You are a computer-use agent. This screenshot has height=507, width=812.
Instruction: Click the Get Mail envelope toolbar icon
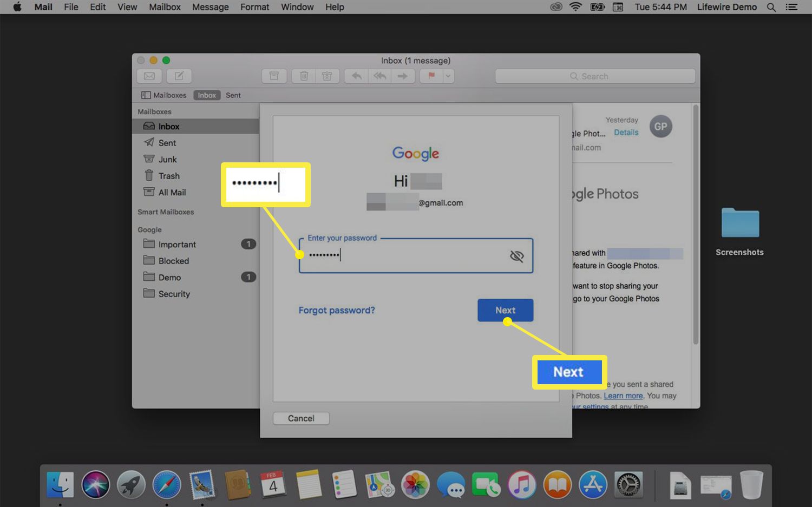click(149, 76)
